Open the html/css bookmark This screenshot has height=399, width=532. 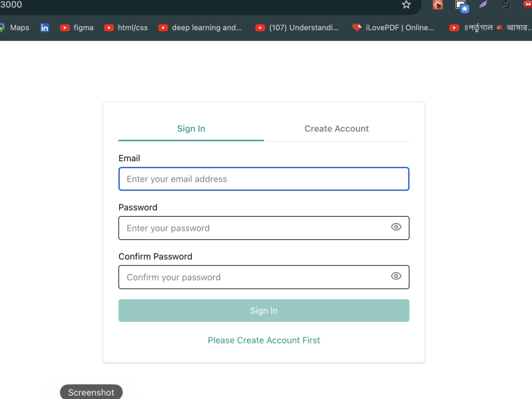click(x=126, y=28)
